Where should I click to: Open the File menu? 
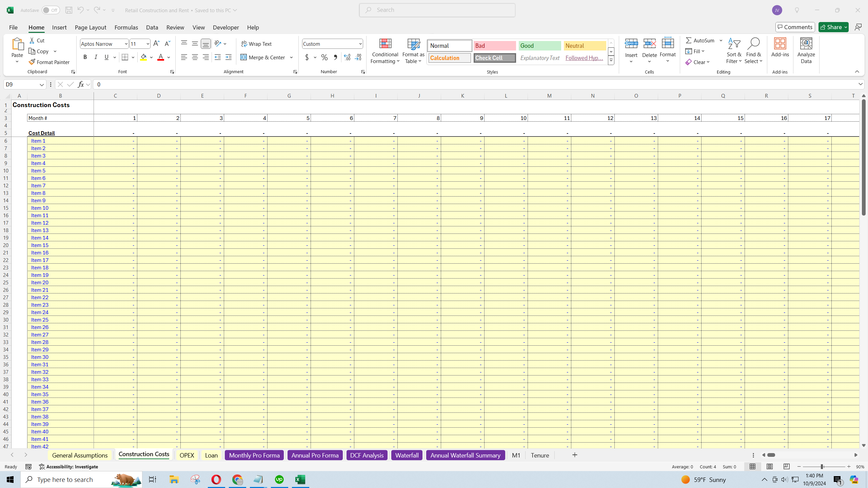click(x=13, y=27)
